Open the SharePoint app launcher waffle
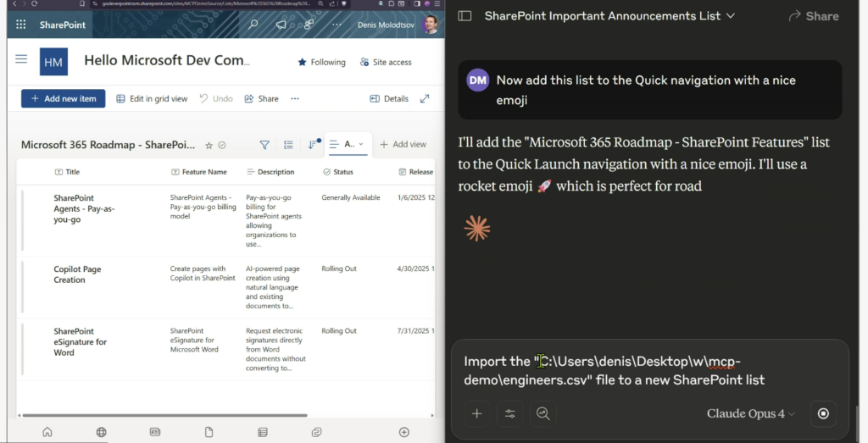This screenshot has width=868, height=443. pos(21,25)
